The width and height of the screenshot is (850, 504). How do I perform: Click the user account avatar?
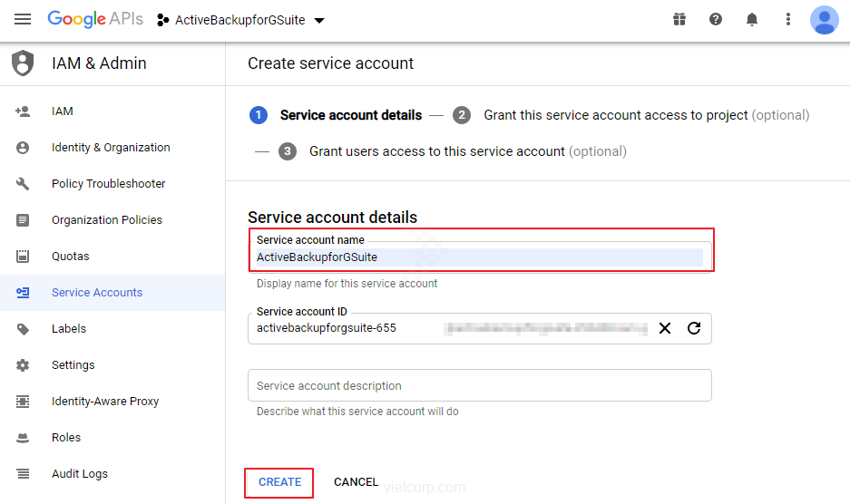[x=824, y=19]
